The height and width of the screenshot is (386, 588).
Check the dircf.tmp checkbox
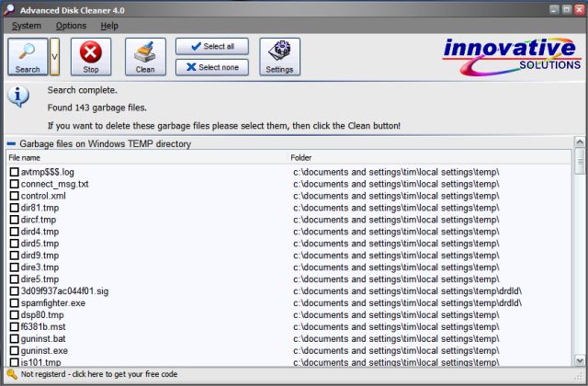point(15,220)
